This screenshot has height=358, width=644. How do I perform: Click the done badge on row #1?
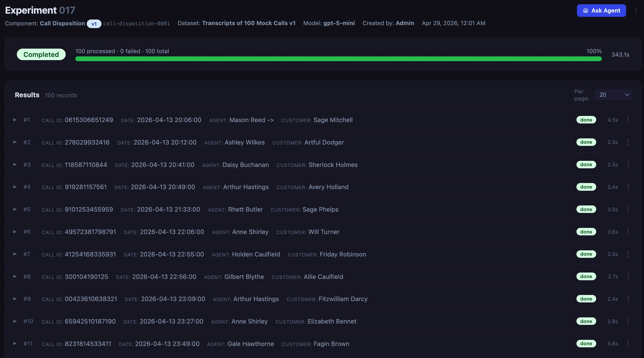[x=586, y=120]
